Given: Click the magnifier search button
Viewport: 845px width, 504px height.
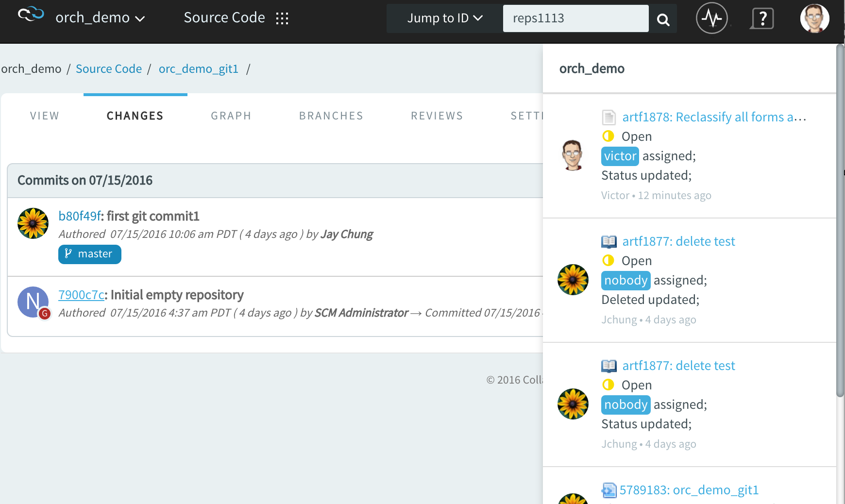Looking at the screenshot, I should coord(663,19).
